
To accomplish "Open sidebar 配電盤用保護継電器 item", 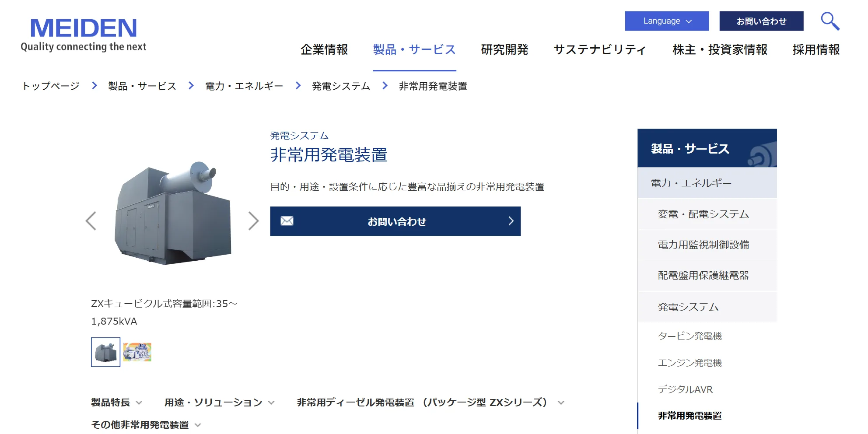I will tap(707, 275).
